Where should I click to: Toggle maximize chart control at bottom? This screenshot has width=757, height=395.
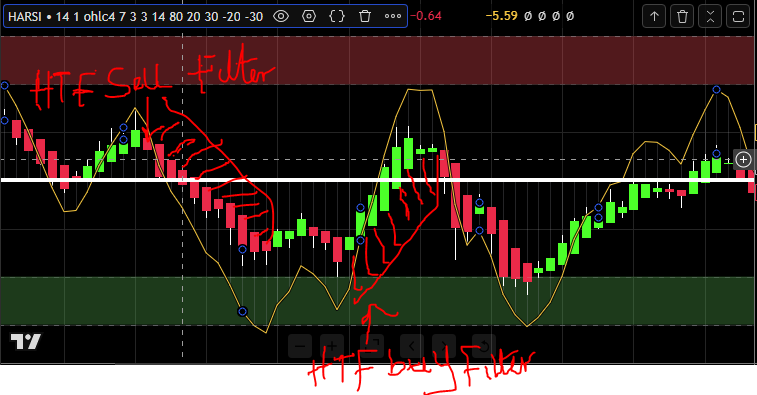[x=372, y=346]
